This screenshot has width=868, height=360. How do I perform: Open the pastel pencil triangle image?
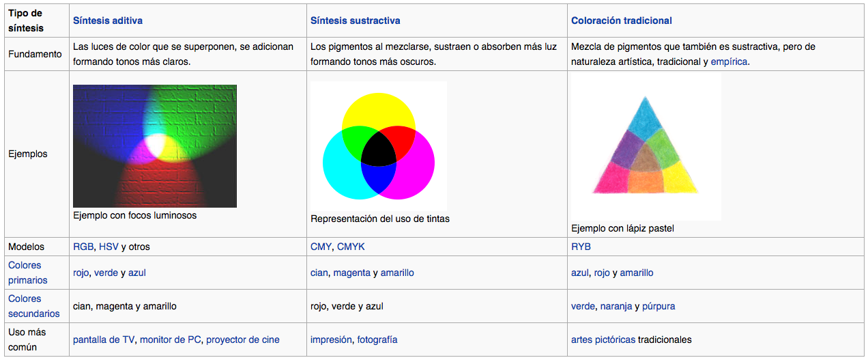tap(646, 148)
